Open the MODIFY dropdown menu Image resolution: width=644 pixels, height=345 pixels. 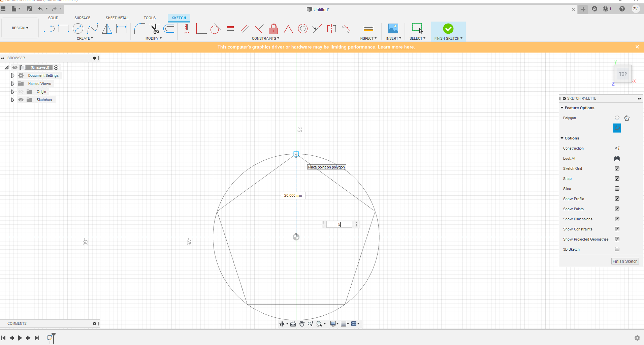(x=154, y=38)
